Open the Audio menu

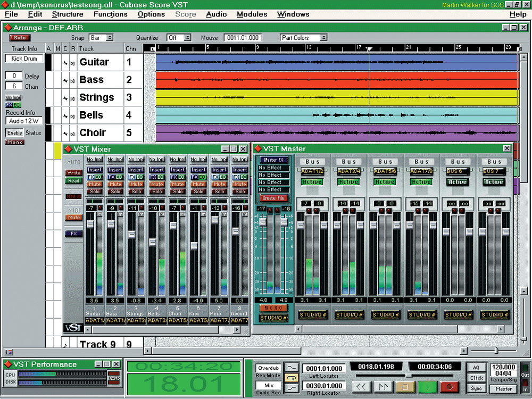216,14
